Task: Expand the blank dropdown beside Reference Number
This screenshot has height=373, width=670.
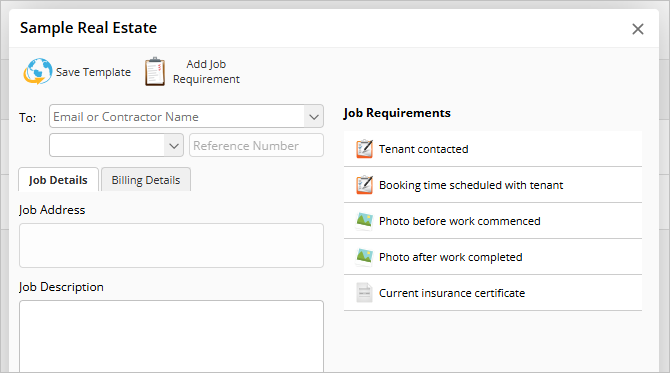Action: pos(173,145)
